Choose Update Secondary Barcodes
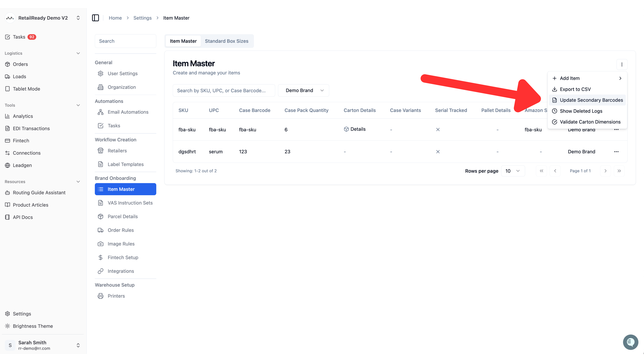This screenshot has height=362, width=644. (587, 100)
